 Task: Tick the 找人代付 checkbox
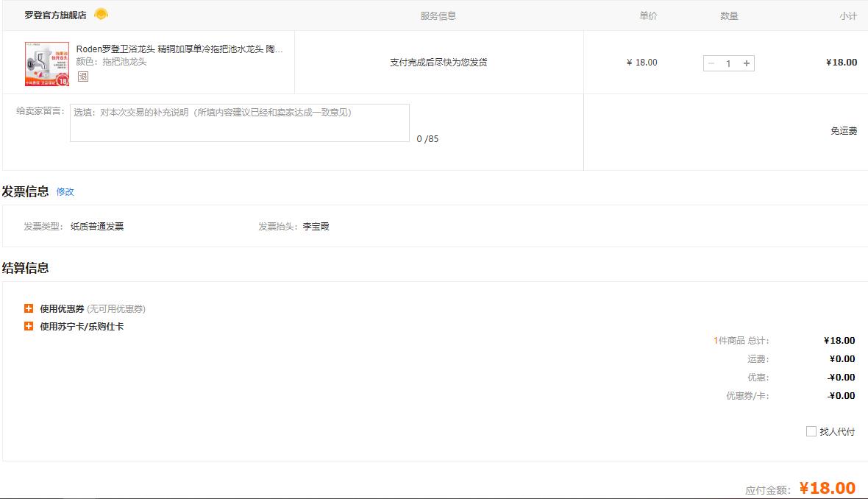(x=811, y=431)
